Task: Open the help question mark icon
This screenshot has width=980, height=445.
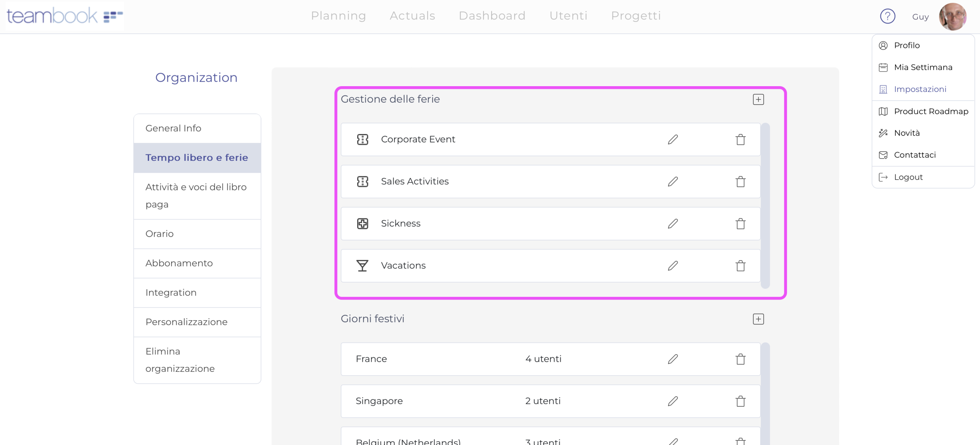Action: (887, 16)
